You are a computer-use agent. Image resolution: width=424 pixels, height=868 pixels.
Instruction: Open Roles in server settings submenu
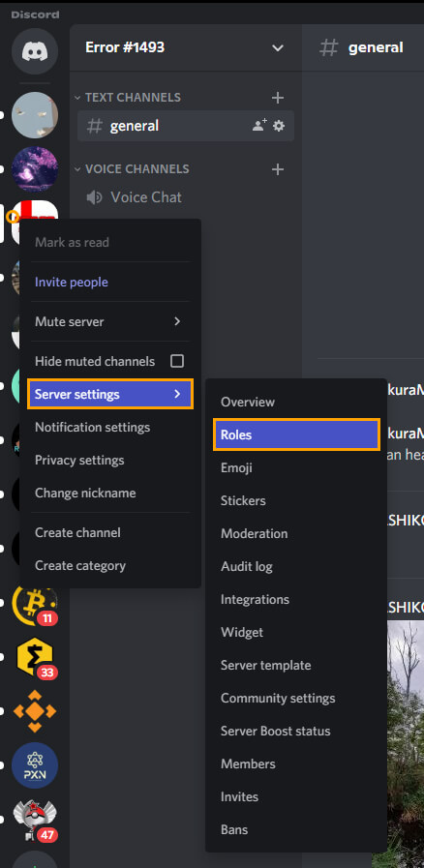(x=296, y=434)
